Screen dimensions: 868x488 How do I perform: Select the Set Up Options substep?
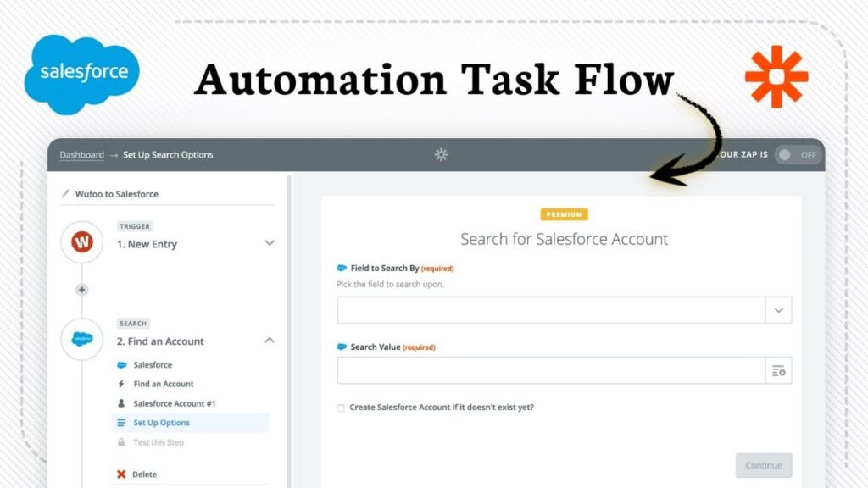coord(191,423)
